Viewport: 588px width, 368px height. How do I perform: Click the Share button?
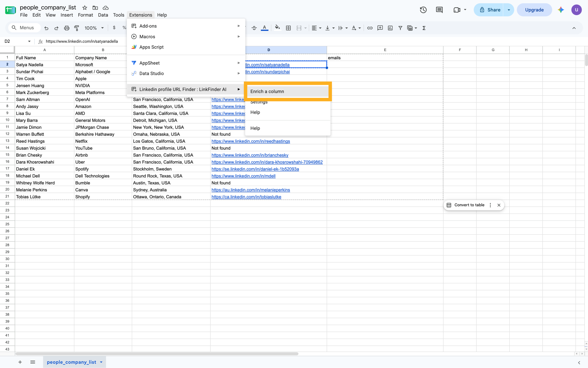489,10
